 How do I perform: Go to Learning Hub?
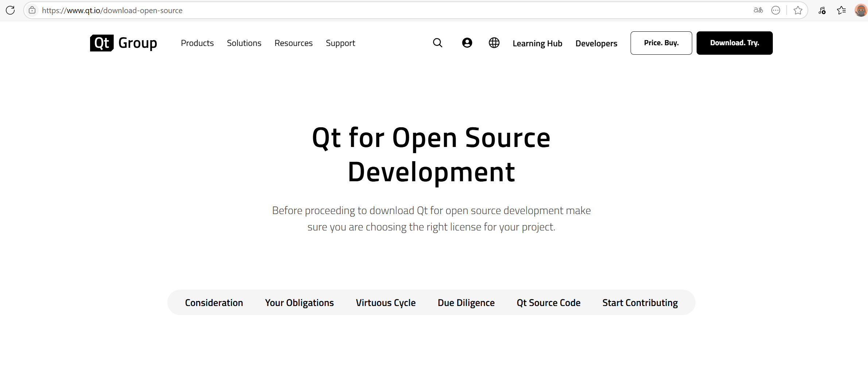537,43
